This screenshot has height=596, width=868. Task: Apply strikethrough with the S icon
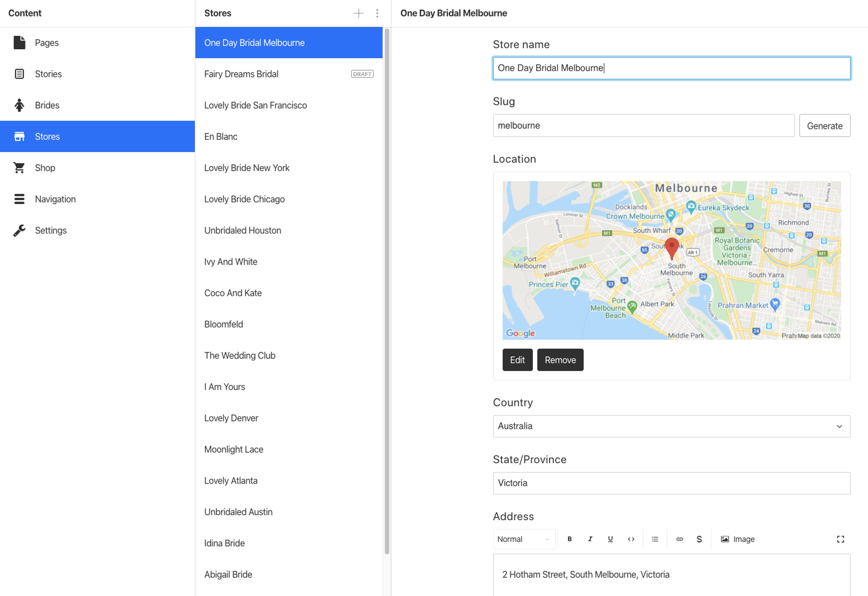[699, 539]
